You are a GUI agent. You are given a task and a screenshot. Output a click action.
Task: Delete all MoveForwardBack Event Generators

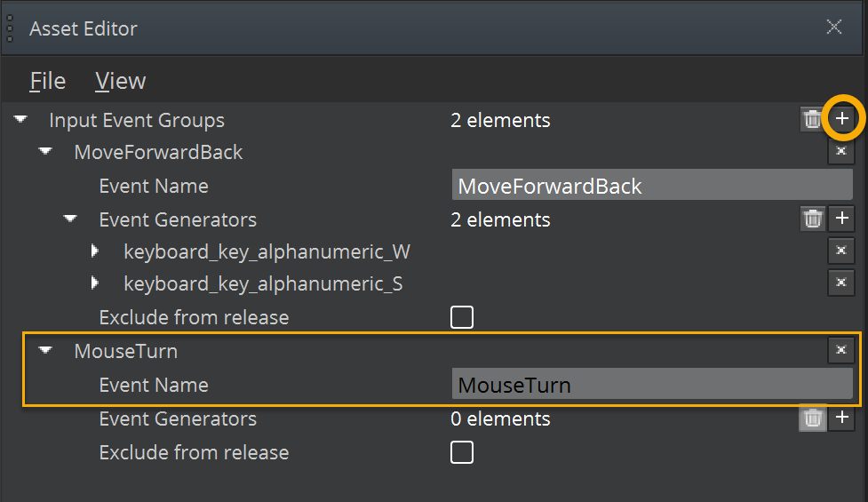812,219
